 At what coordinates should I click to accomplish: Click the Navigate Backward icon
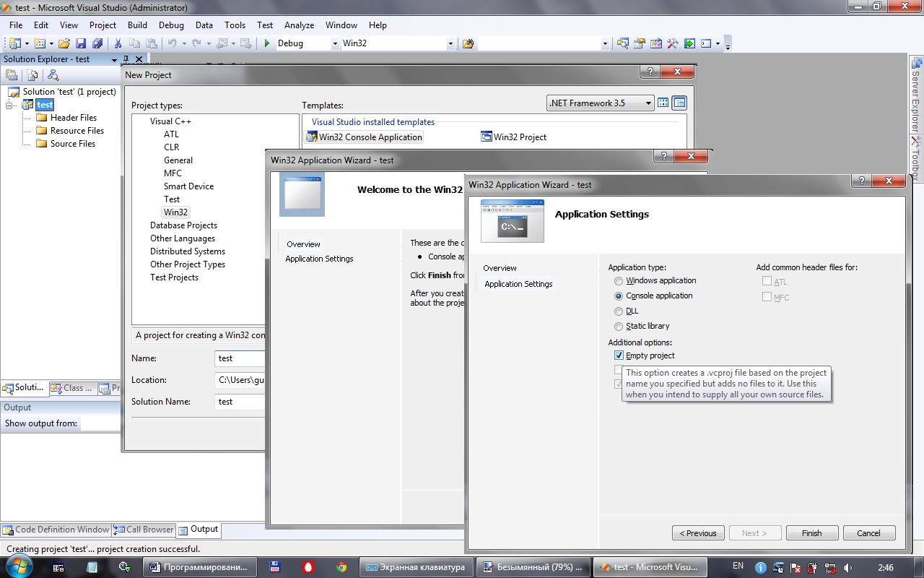click(x=222, y=43)
